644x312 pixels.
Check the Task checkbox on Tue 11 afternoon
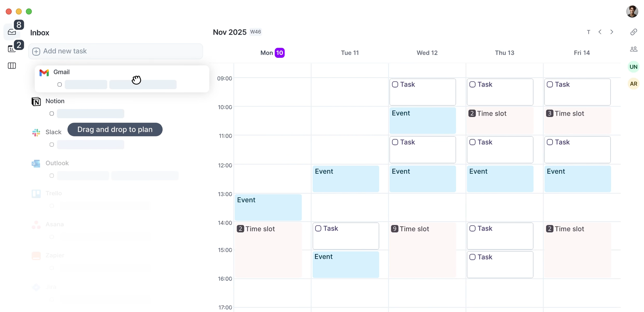click(318, 228)
